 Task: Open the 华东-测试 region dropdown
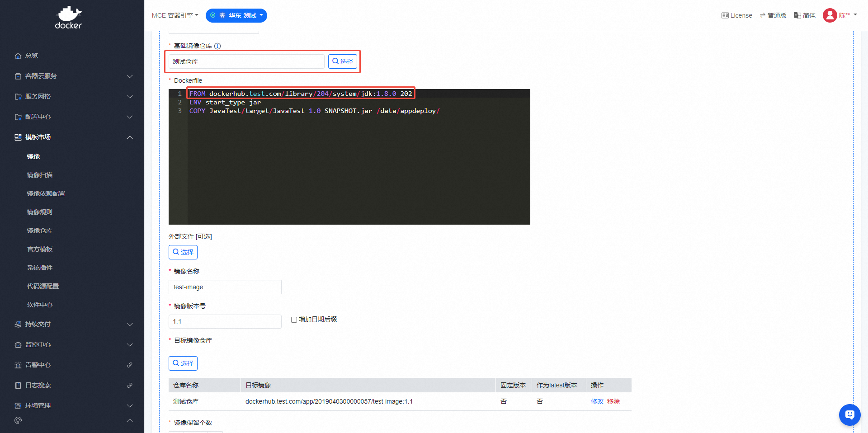236,15
